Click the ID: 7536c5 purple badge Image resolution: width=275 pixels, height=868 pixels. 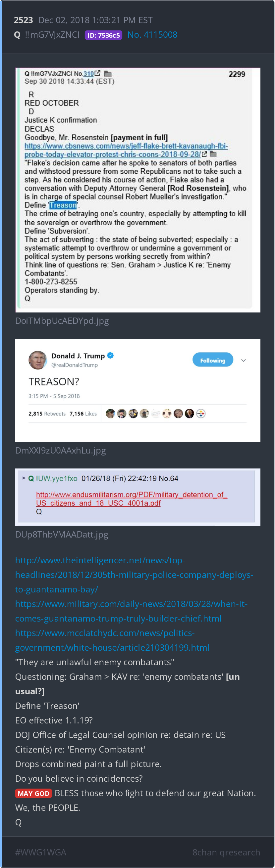pos(104,35)
